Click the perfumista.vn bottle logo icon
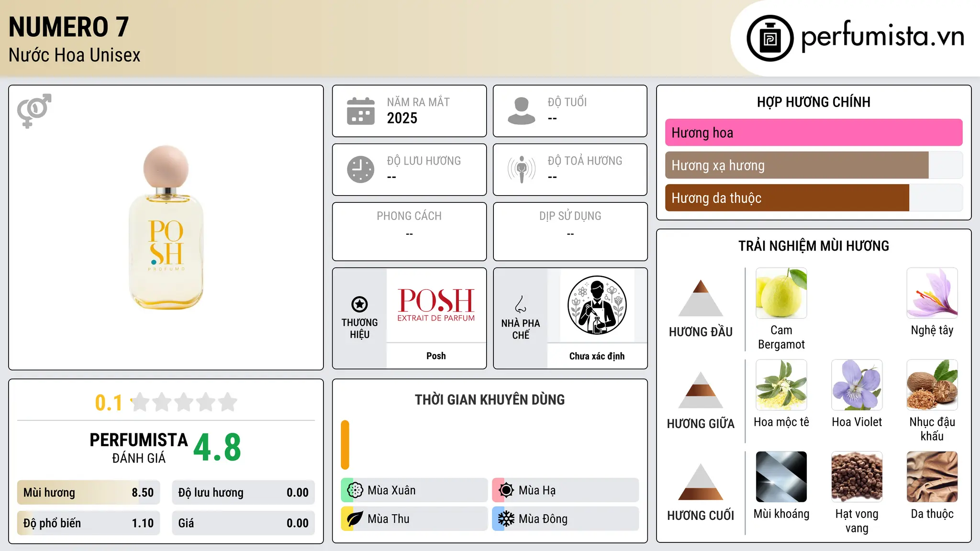 pos(770,38)
